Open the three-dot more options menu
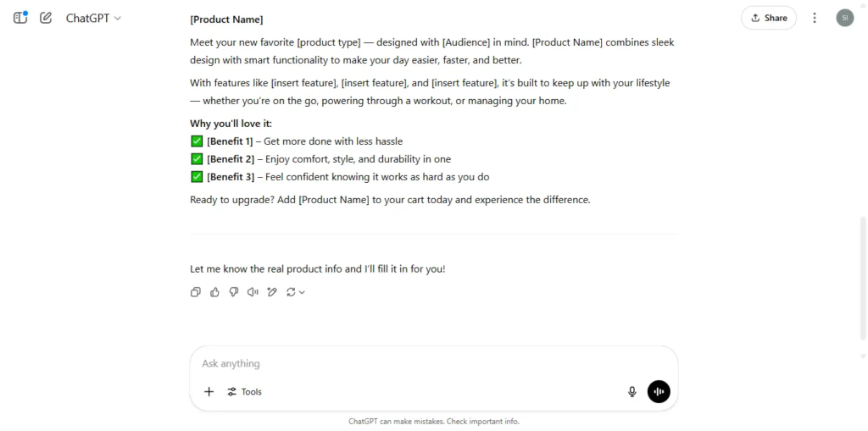The width and height of the screenshot is (868, 431). point(815,18)
